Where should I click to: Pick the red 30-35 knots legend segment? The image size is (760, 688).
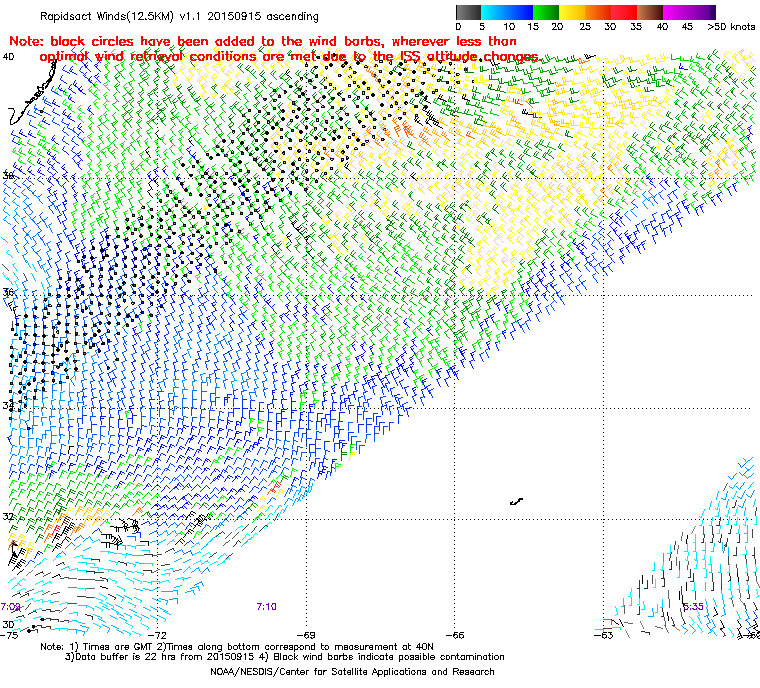(624, 12)
